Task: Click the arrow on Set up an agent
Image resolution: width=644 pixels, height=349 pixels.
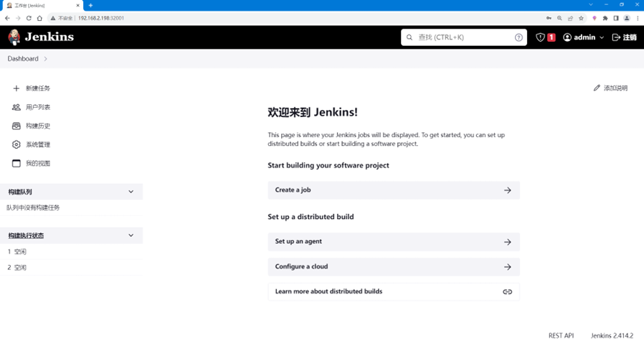Action: [508, 242]
